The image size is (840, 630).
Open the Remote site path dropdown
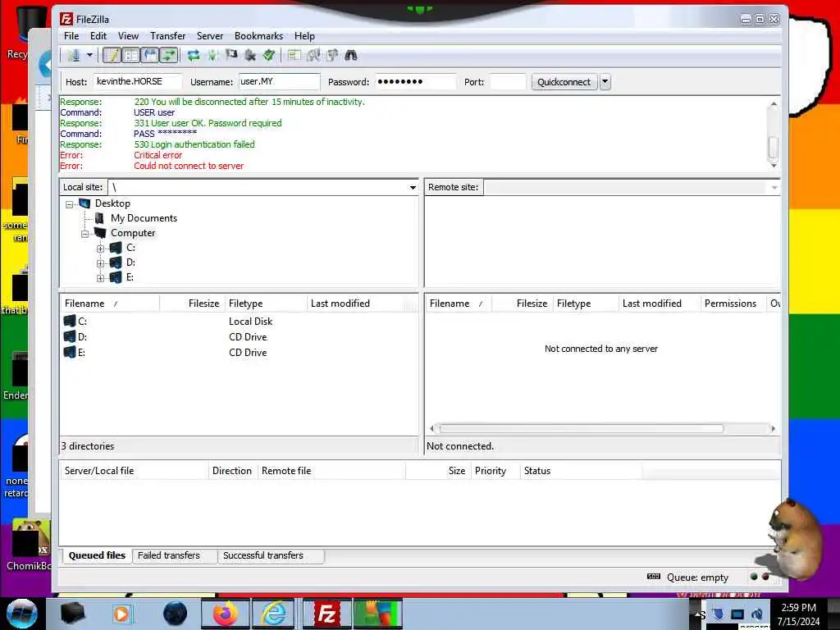(774, 188)
